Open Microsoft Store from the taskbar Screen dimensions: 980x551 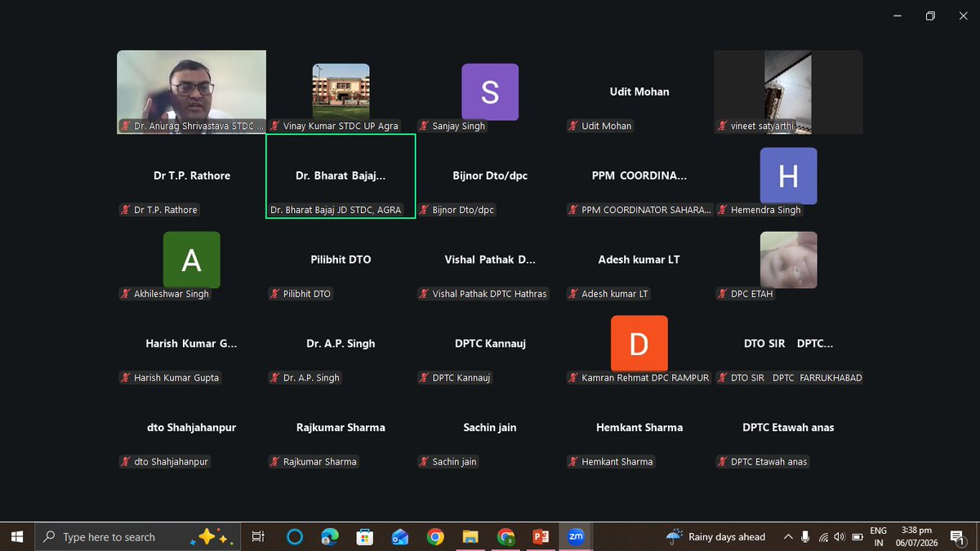coord(365,536)
